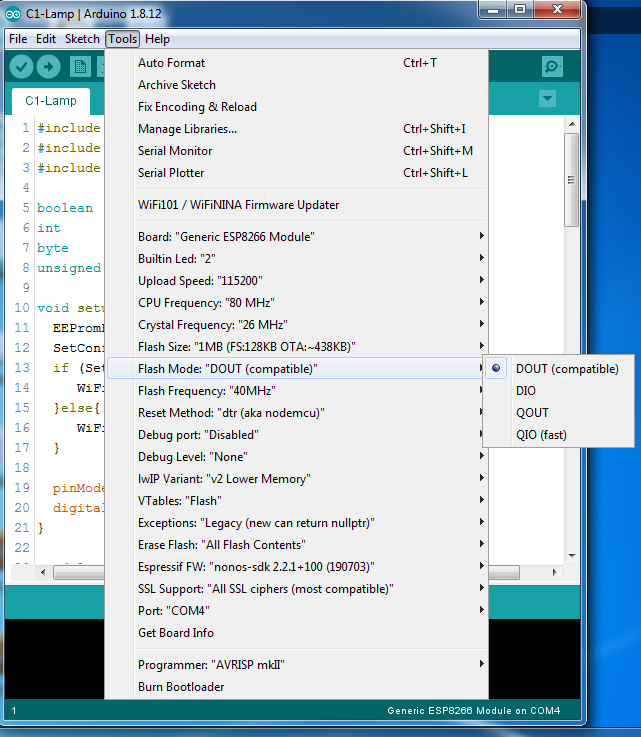
Task: Expand the Reset Method submenu
Action: click(297, 413)
